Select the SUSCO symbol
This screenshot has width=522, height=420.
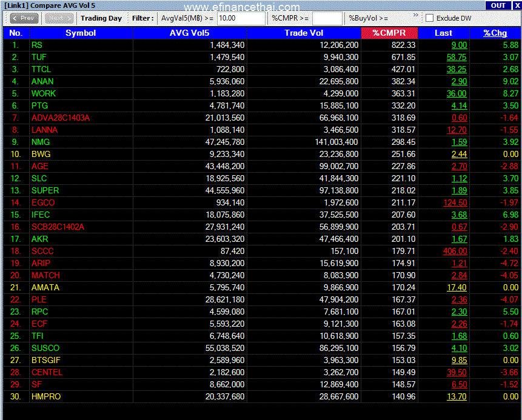(45, 348)
